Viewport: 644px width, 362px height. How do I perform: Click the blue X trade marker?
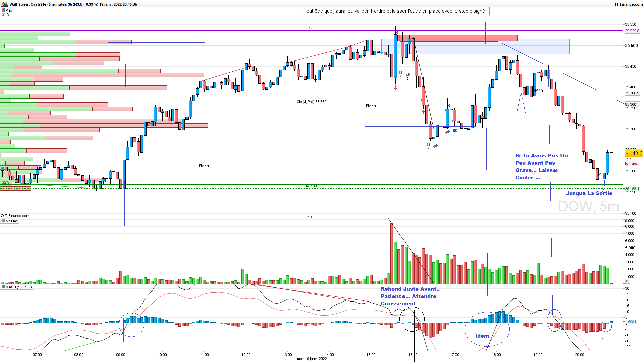454,131
